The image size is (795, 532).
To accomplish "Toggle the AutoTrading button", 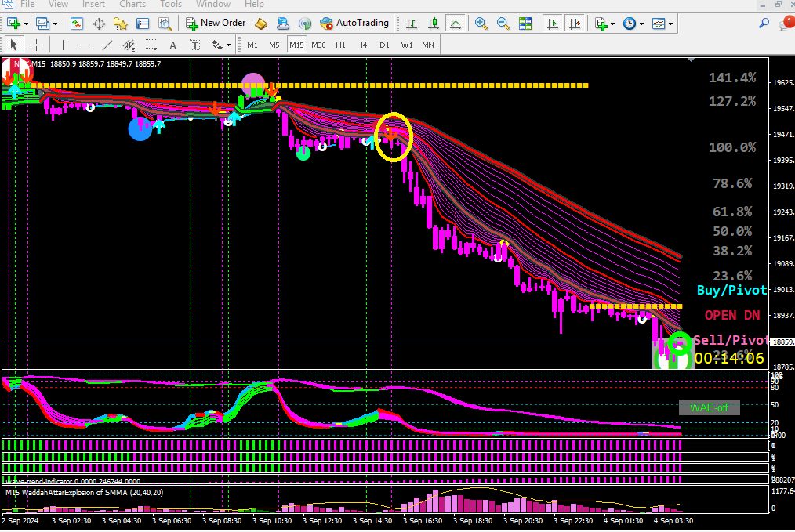I will coord(354,23).
